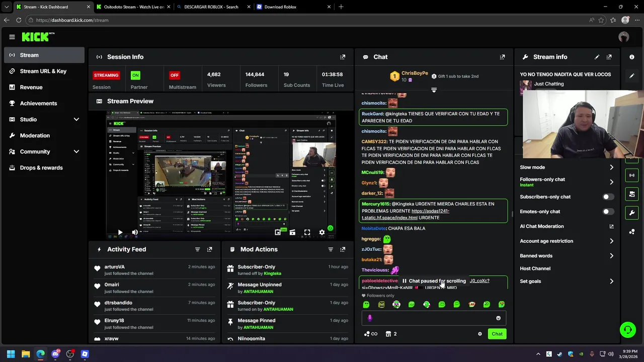Enter fullscreen on stream preview
This screenshot has height=362, width=644.
tap(307, 232)
